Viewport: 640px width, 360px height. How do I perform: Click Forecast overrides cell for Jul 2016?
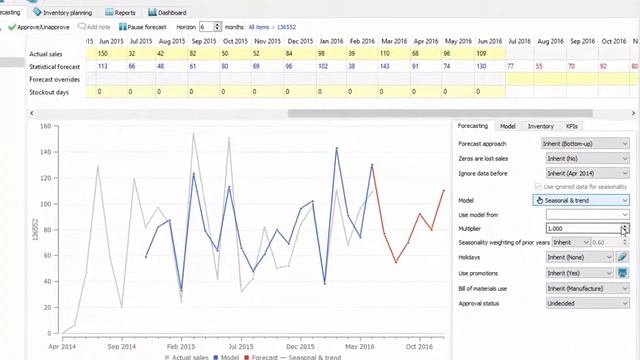click(520, 79)
